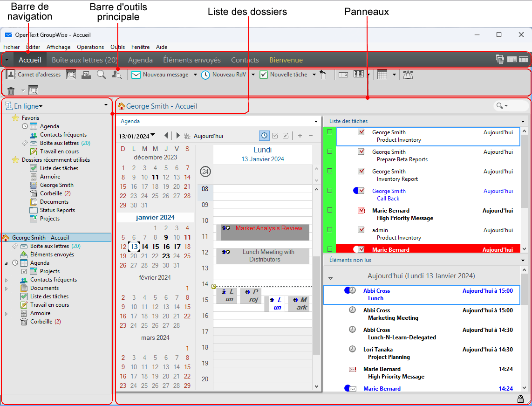Switch to the Boîte aux lettres (20) tab
The width and height of the screenshot is (532, 406).
click(84, 60)
